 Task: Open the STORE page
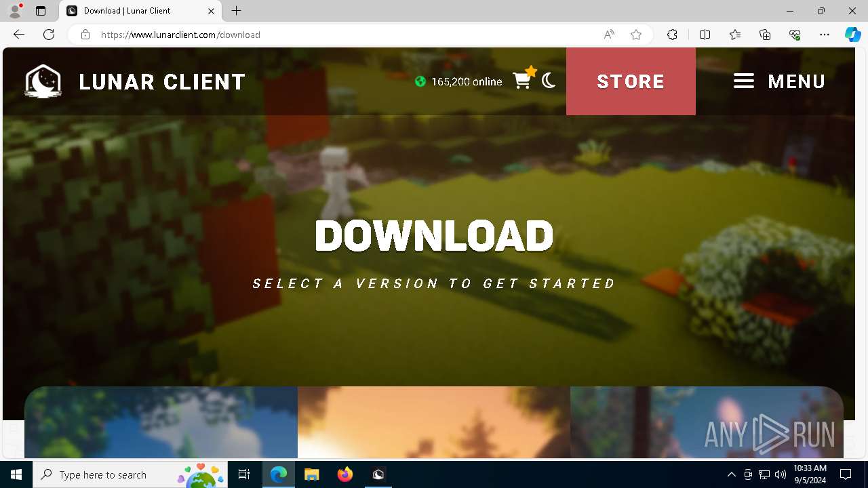click(x=631, y=81)
